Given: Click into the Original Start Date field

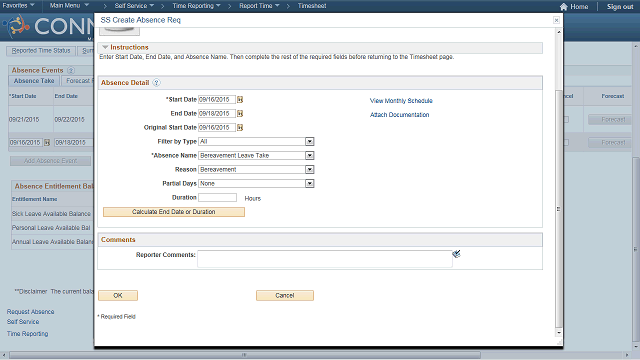Looking at the screenshot, I should (x=217, y=128).
